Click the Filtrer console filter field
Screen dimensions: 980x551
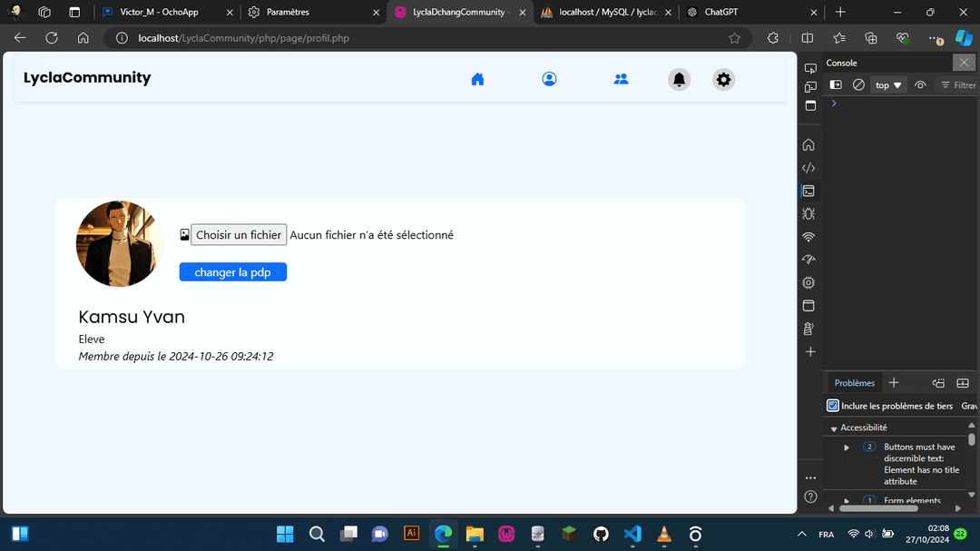tap(959, 85)
